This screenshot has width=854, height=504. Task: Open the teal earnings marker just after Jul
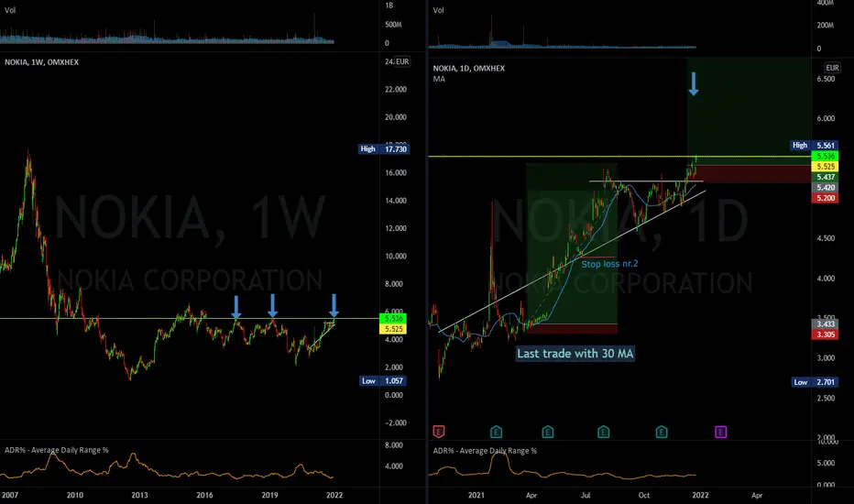click(603, 433)
